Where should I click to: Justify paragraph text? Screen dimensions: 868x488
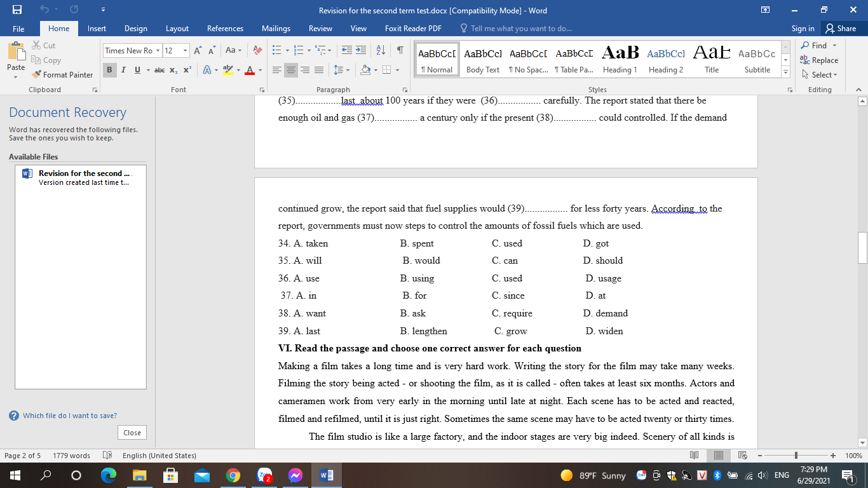pyautogui.click(x=319, y=70)
